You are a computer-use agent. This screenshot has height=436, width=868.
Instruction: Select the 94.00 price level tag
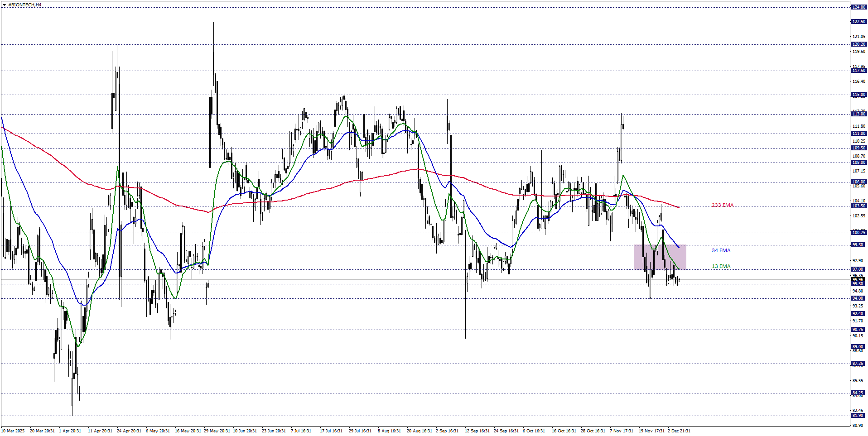(858, 298)
